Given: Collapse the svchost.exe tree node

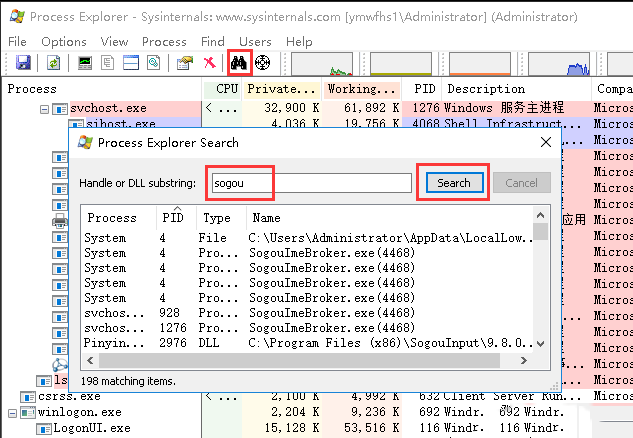Looking at the screenshot, I should (44, 109).
